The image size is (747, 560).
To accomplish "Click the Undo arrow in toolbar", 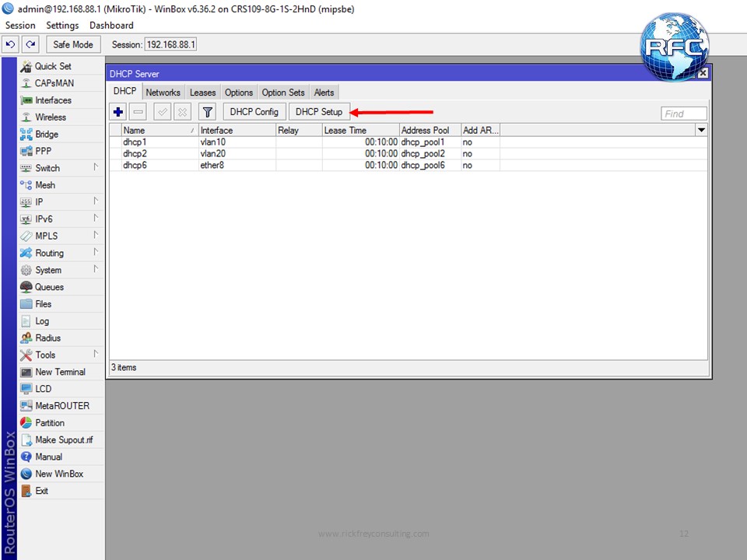I will pos(10,44).
